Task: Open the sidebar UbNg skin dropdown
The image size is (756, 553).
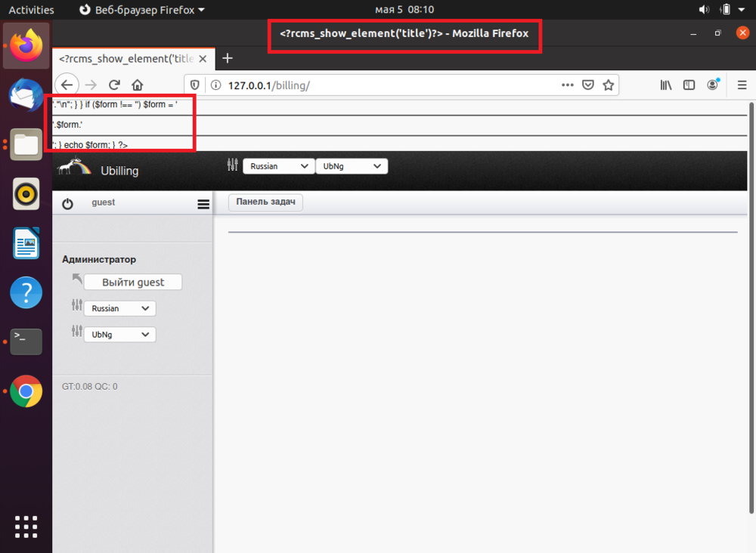Action: click(119, 334)
